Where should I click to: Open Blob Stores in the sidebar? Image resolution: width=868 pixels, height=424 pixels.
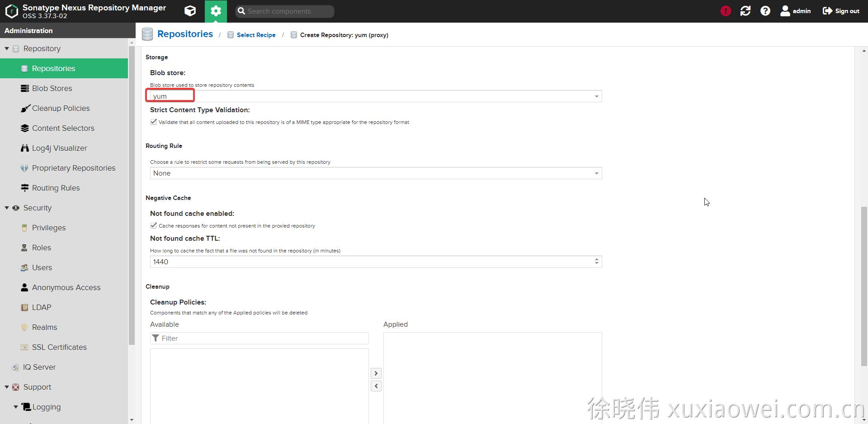(52, 88)
